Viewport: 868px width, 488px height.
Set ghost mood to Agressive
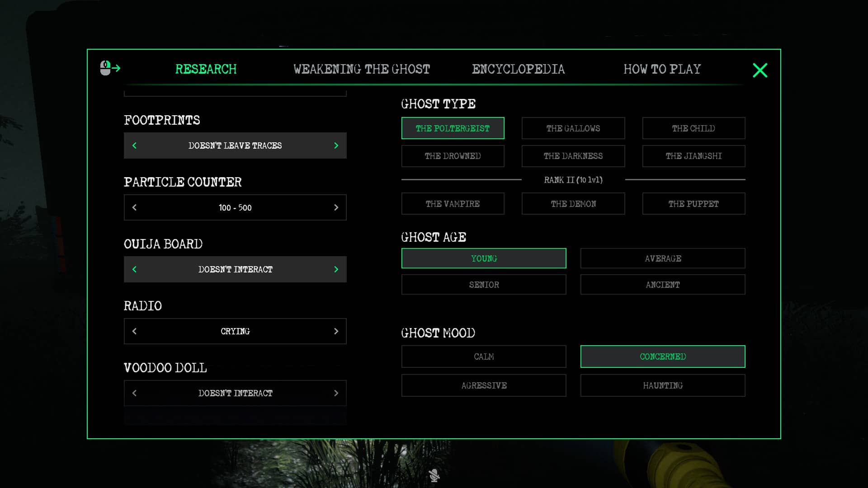(484, 385)
